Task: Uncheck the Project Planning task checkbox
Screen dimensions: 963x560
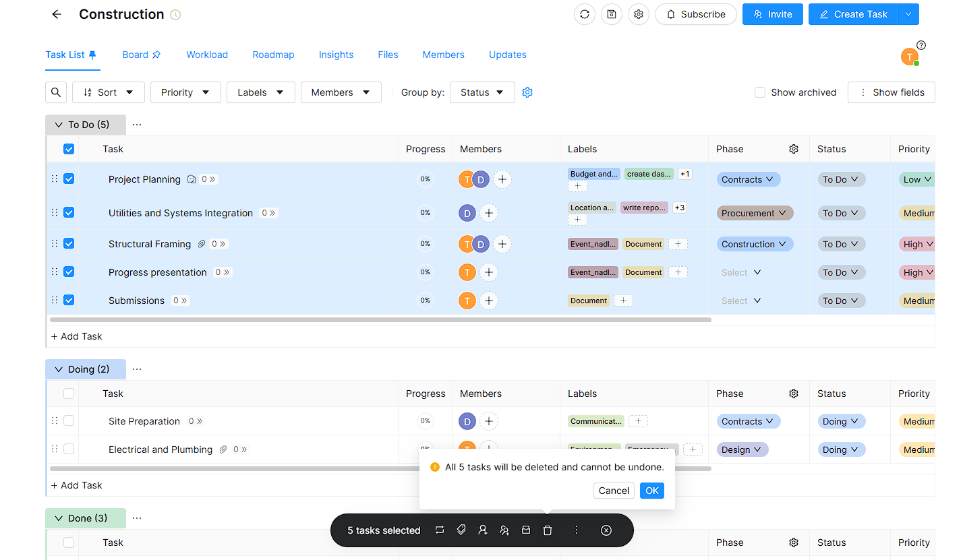Action: click(69, 179)
